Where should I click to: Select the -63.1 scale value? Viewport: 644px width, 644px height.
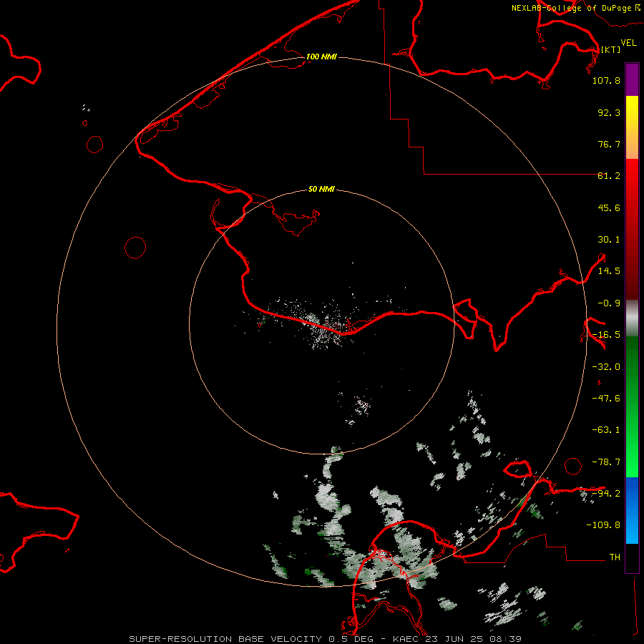tap(606, 430)
